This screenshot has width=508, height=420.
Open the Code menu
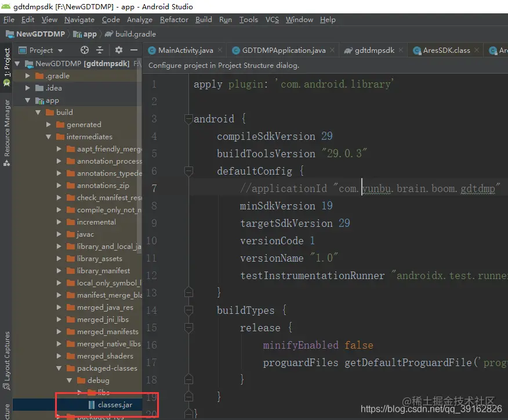111,20
